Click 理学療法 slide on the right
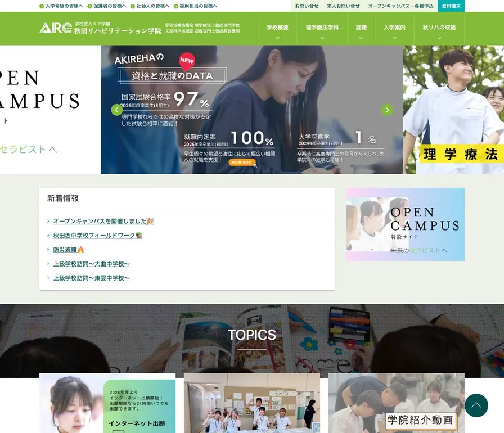The height and width of the screenshot is (433, 504). click(x=453, y=110)
